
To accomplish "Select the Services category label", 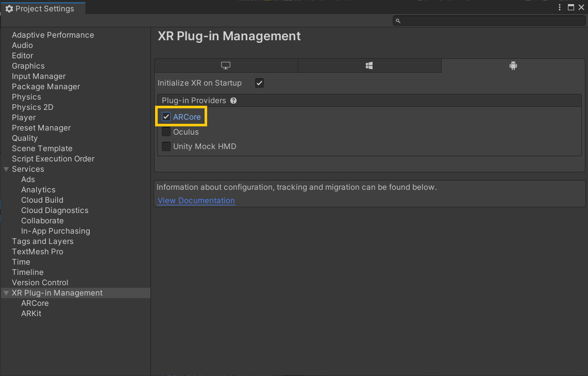I will 28,169.
